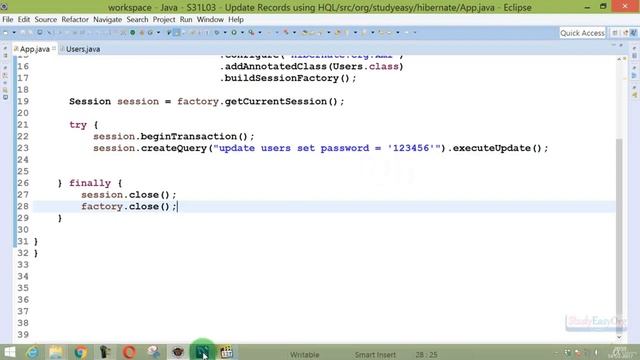Click the Debug toolbar icon
This screenshot has width=640, height=360.
coord(216,33)
